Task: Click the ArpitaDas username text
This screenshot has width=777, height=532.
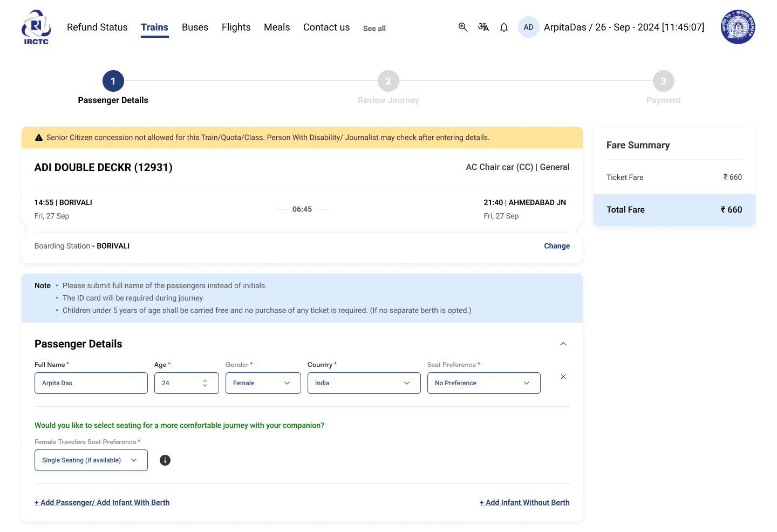Action: pos(565,27)
